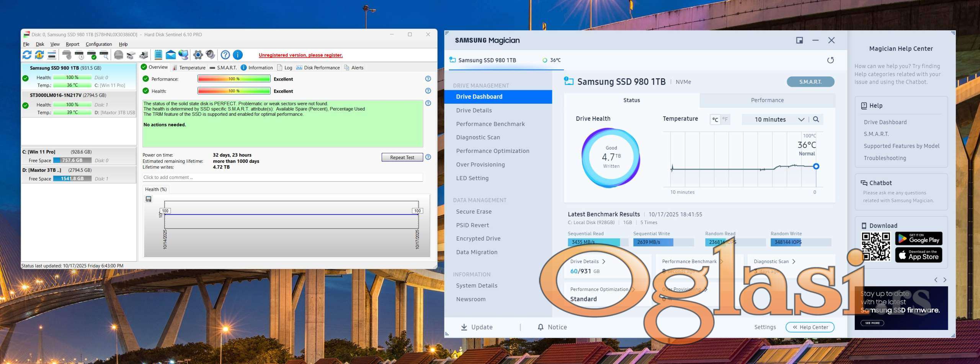Open the Configuration menu
The width and height of the screenshot is (980, 364).
coord(98,44)
